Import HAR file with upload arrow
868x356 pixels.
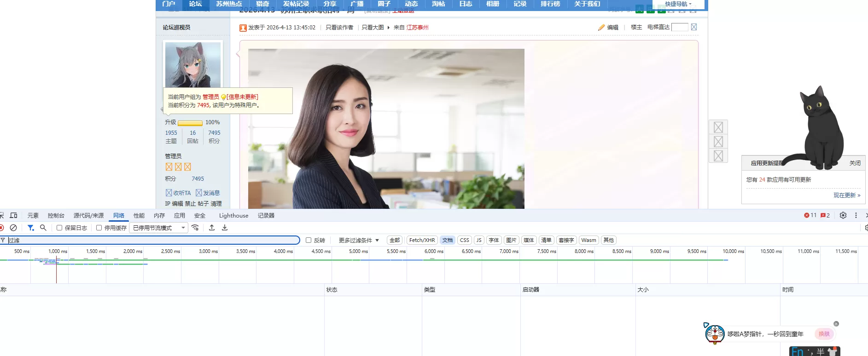[x=212, y=228]
